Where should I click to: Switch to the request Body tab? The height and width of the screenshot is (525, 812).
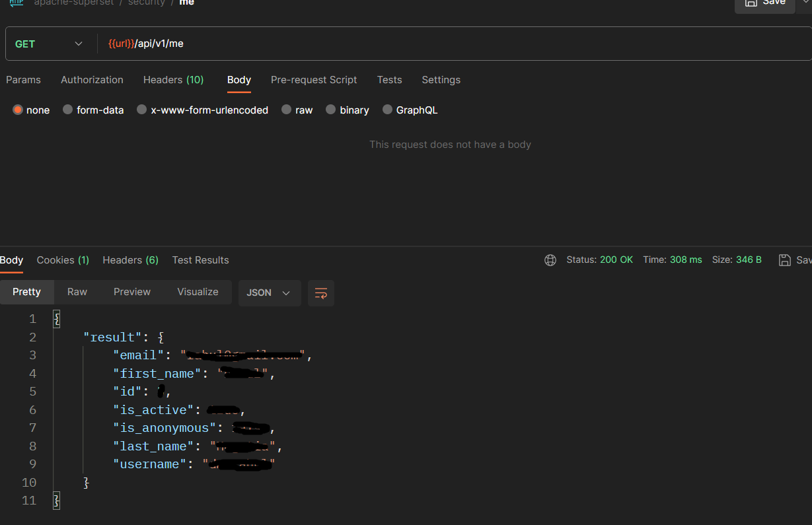coord(239,80)
